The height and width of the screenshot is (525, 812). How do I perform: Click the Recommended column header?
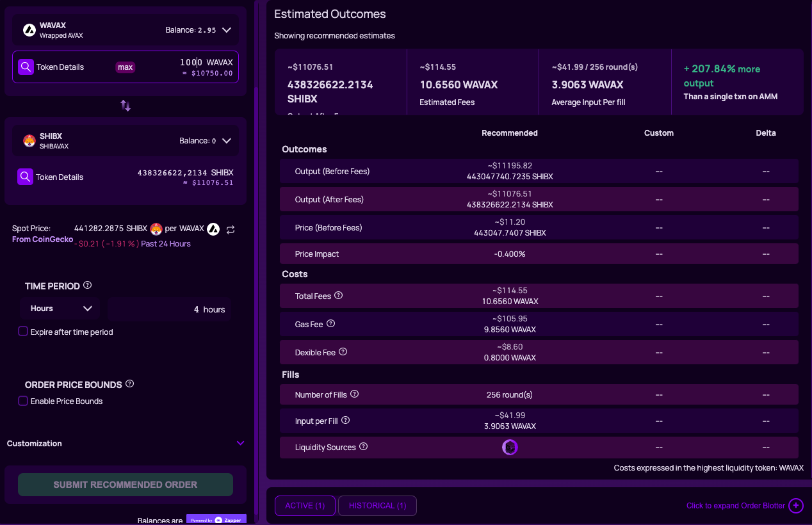510,133
